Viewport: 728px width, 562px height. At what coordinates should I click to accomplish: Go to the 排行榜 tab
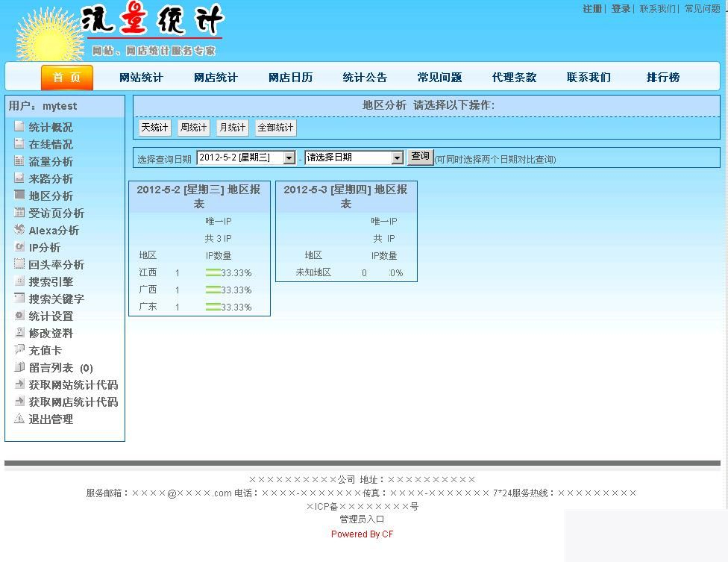pyautogui.click(x=662, y=78)
